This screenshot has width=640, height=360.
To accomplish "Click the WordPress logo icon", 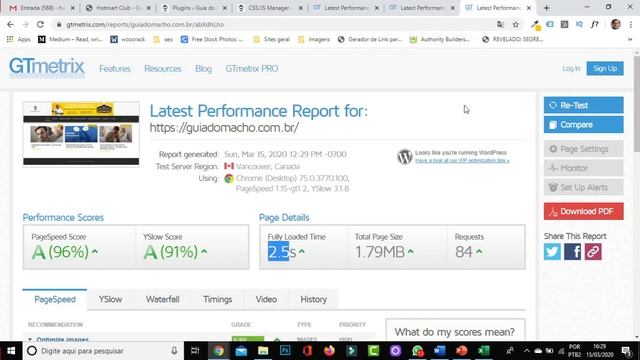I will 404,157.
